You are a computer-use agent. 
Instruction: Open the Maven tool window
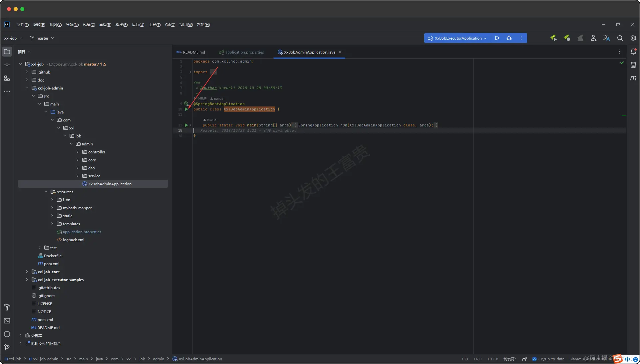[x=633, y=78]
